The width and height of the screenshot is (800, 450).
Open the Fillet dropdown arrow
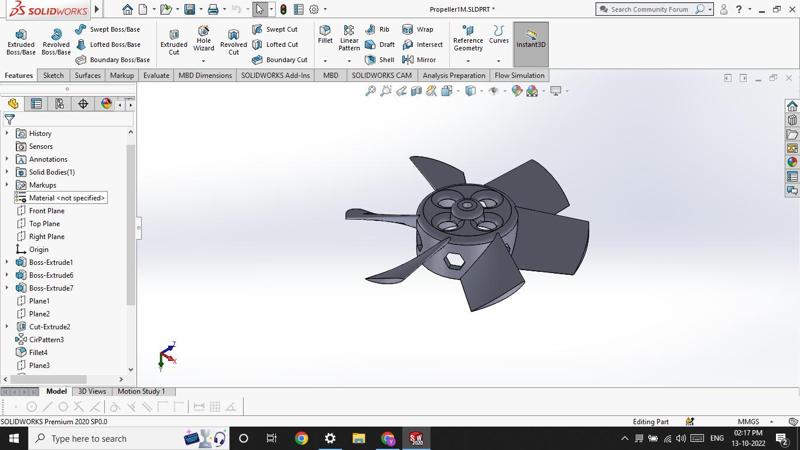tap(325, 61)
